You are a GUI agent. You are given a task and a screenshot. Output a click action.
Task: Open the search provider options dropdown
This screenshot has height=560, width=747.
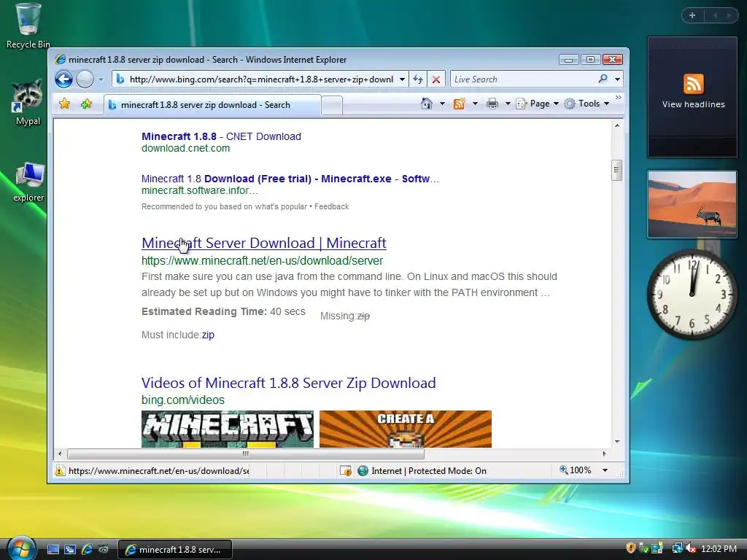point(617,79)
